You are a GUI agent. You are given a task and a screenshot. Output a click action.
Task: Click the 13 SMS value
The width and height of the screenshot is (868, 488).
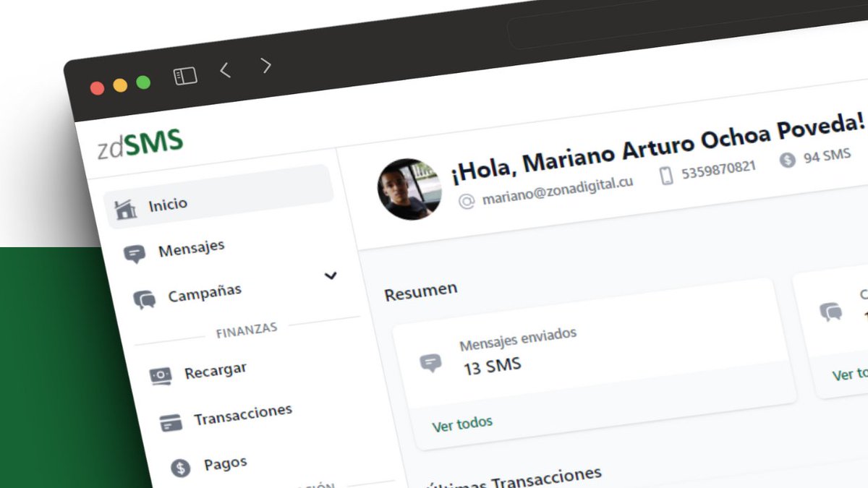pos(492,367)
